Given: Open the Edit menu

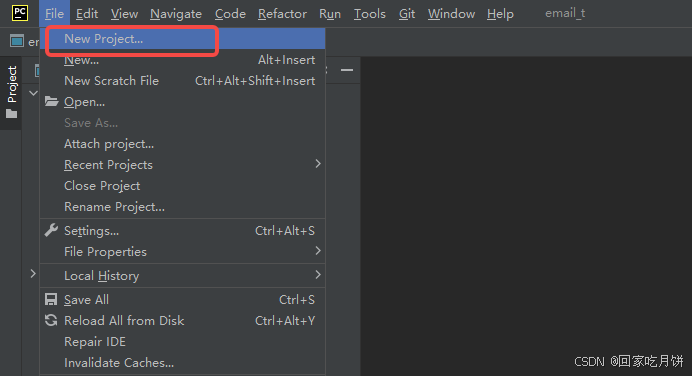Looking at the screenshot, I should (x=87, y=14).
